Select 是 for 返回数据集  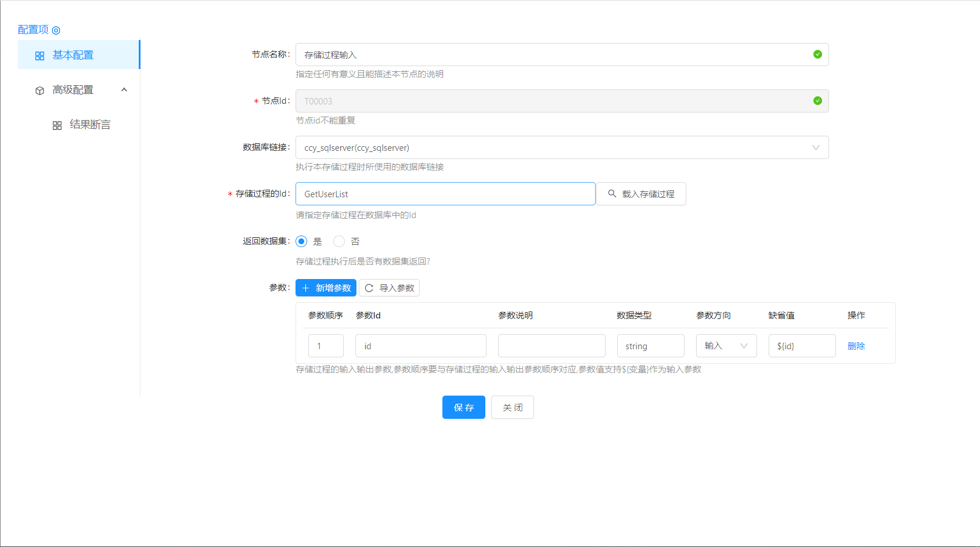tap(301, 241)
